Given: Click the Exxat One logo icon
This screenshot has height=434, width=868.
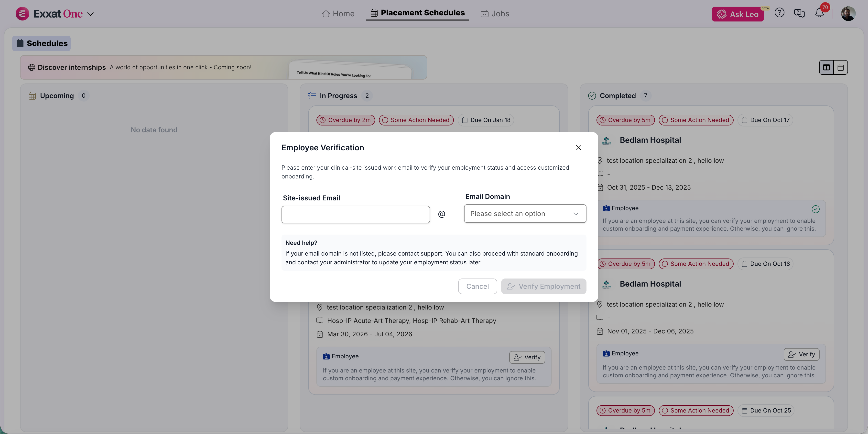Looking at the screenshot, I should 22,14.
